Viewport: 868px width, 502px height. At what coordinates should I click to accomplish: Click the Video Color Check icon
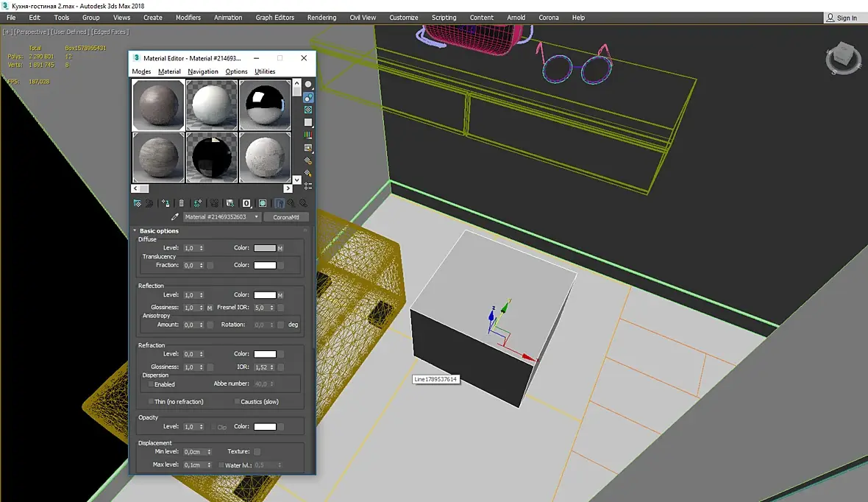(x=308, y=135)
